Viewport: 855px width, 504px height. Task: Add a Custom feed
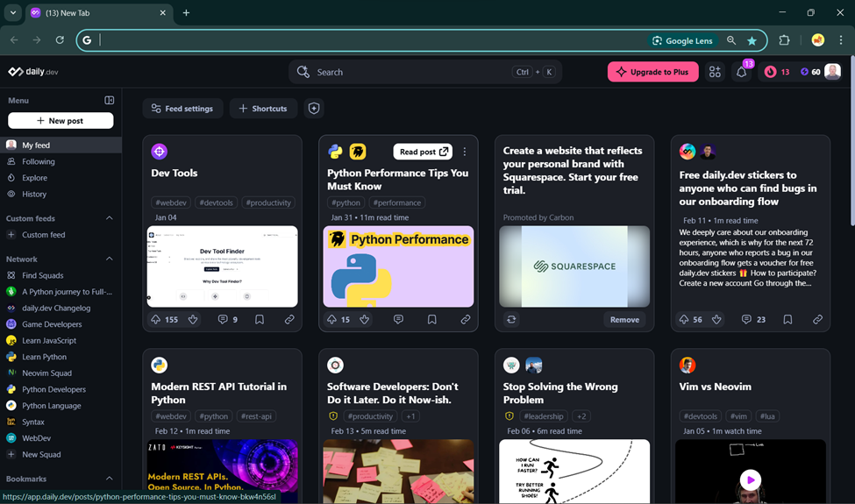(61, 235)
